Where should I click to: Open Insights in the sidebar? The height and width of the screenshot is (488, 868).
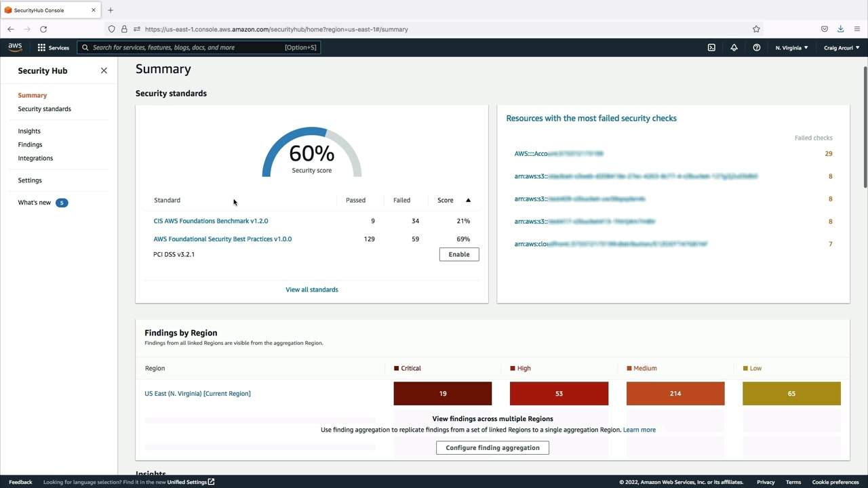pos(29,131)
